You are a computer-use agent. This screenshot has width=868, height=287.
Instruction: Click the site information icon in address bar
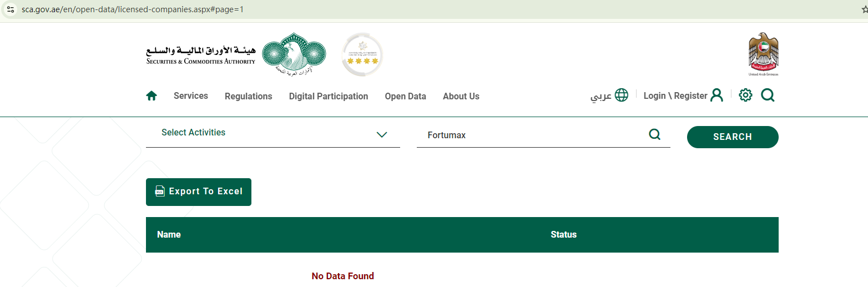(x=11, y=9)
